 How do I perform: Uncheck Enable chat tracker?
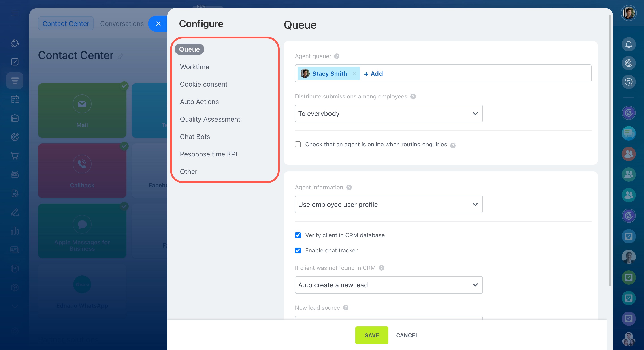click(298, 250)
